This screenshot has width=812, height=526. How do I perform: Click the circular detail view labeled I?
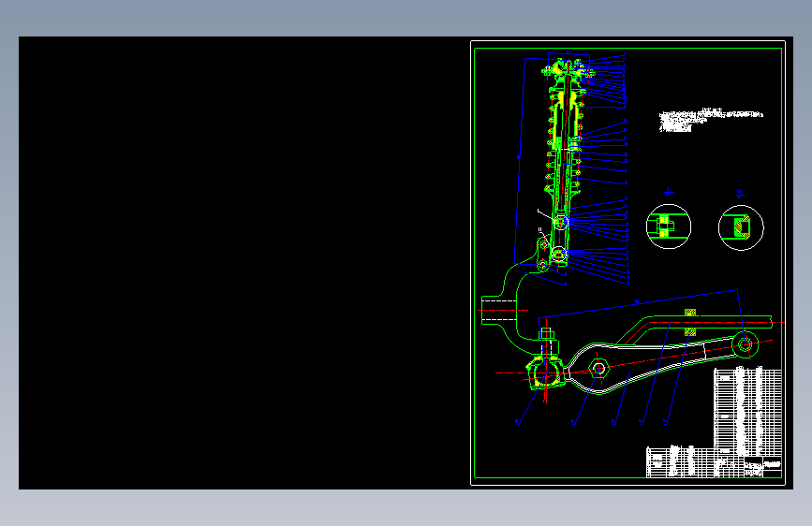pyautogui.click(x=669, y=226)
